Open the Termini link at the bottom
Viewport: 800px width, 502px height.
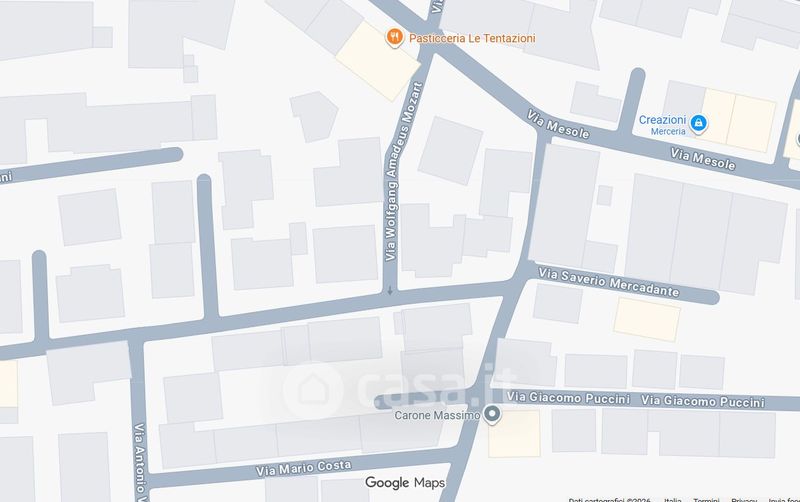(x=706, y=500)
